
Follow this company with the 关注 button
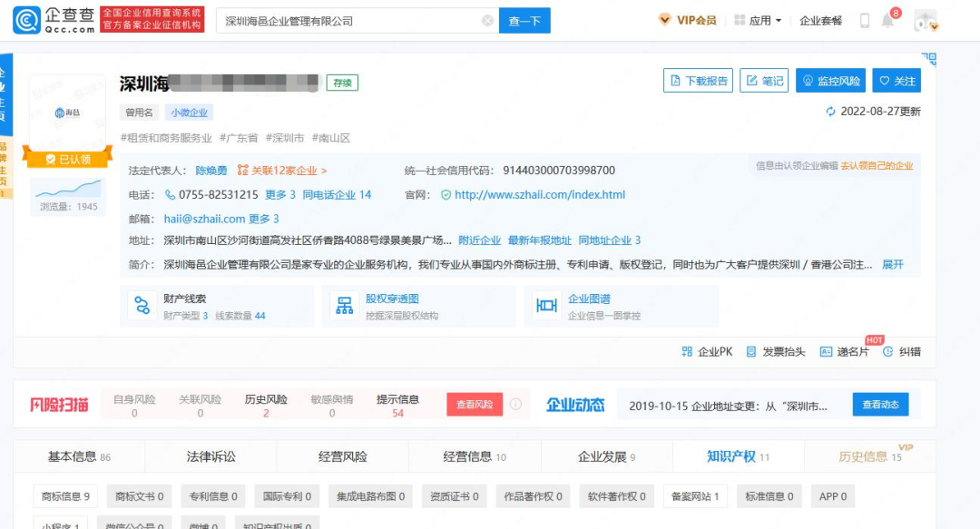(x=897, y=80)
